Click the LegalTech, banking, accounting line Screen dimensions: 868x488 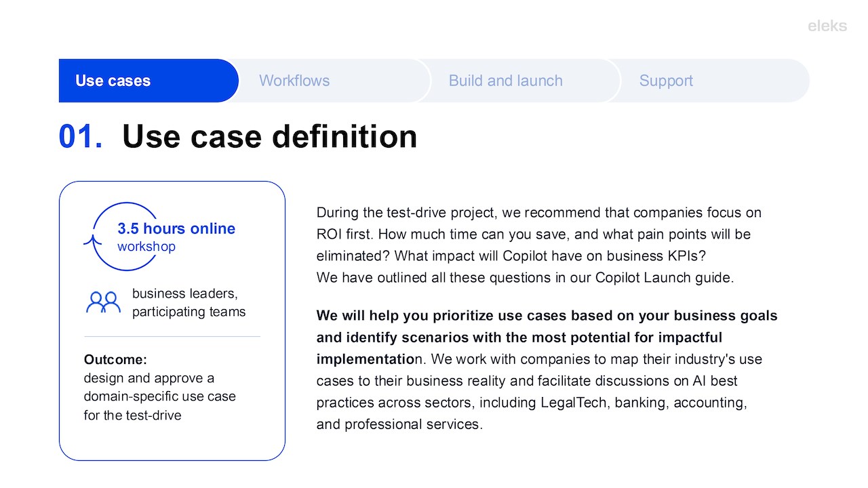coord(532,403)
